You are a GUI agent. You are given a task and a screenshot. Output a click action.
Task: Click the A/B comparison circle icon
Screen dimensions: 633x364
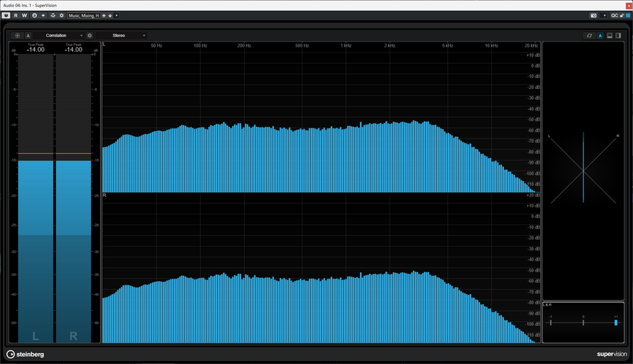pos(34,15)
